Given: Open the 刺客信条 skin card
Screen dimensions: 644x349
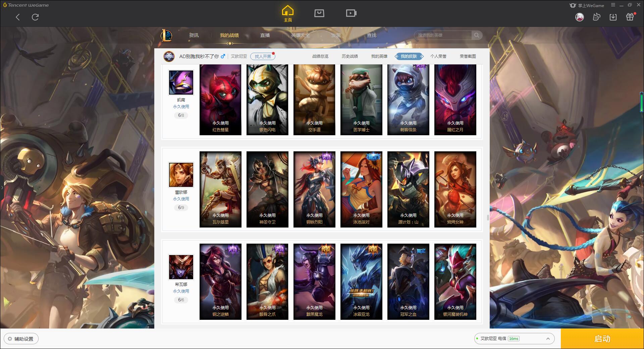Looking at the screenshot, I should tap(408, 100).
